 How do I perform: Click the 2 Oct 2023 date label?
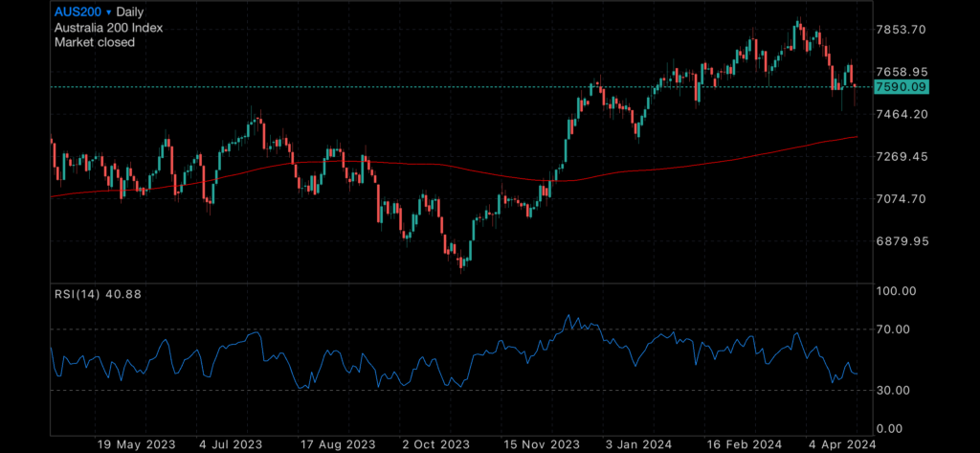(x=436, y=444)
